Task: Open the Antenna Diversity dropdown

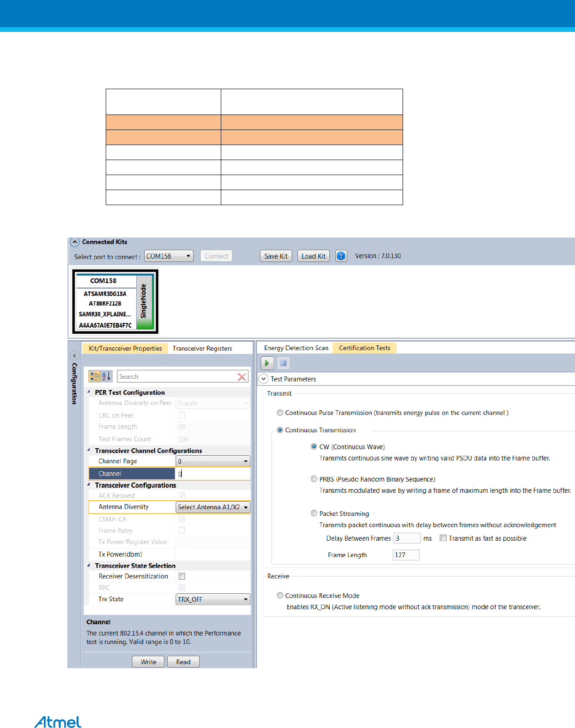Action: coord(213,507)
